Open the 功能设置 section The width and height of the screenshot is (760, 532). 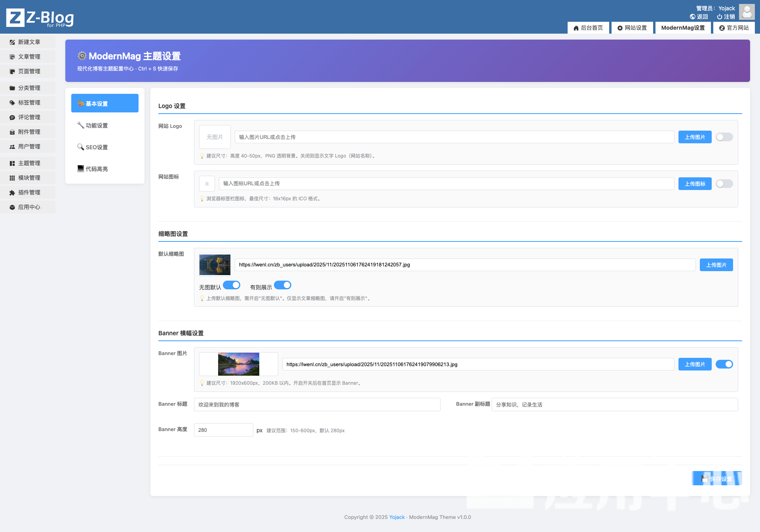click(x=97, y=125)
